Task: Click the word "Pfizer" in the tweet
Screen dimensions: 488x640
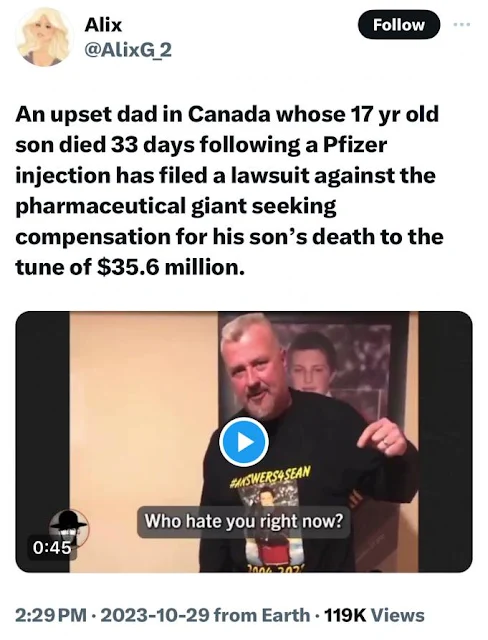Action: (355, 144)
